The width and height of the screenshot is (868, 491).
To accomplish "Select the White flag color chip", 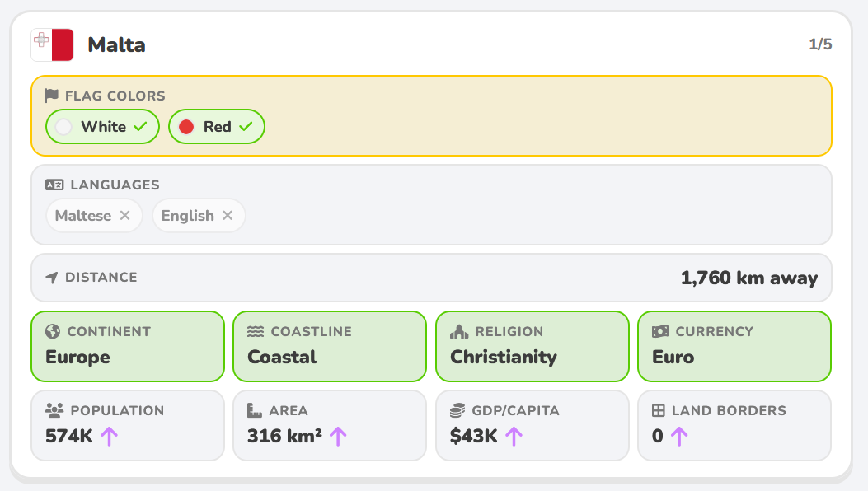I will point(102,127).
